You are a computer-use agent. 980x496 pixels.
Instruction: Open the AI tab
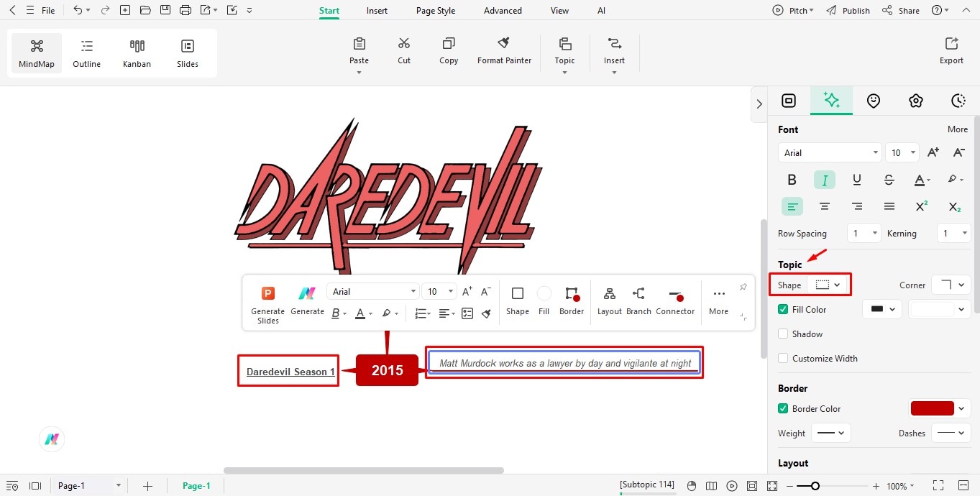(601, 11)
